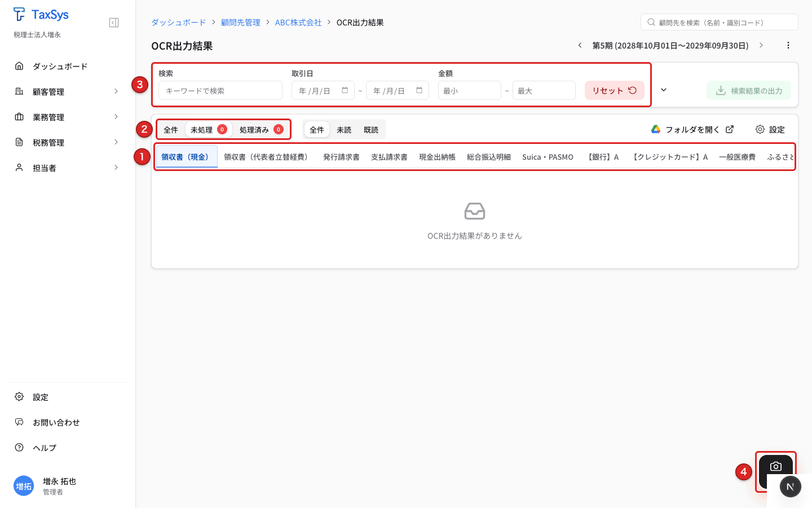
Task: Select the 未処理 filter toggle
Action: [x=202, y=129]
